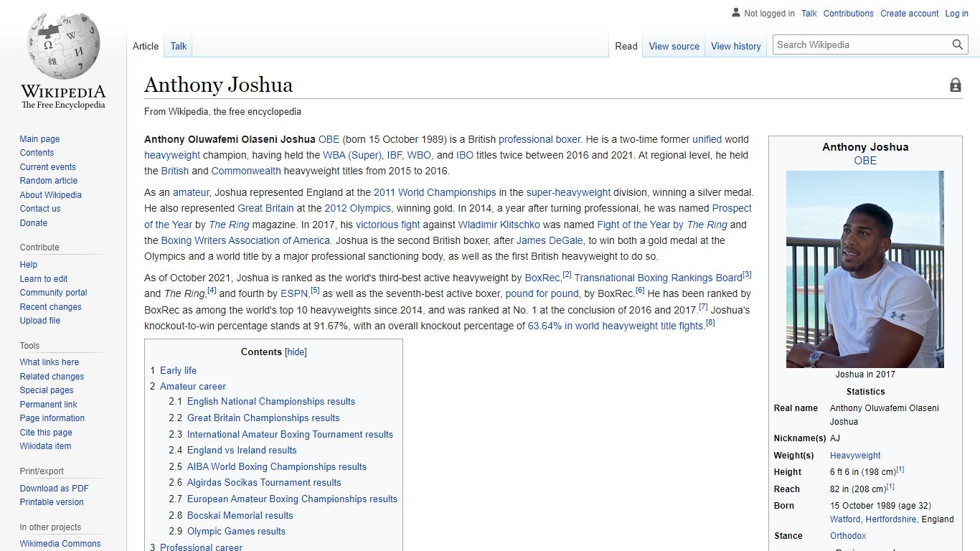Jump to AIBA World Boxing Championships results

pyautogui.click(x=277, y=467)
